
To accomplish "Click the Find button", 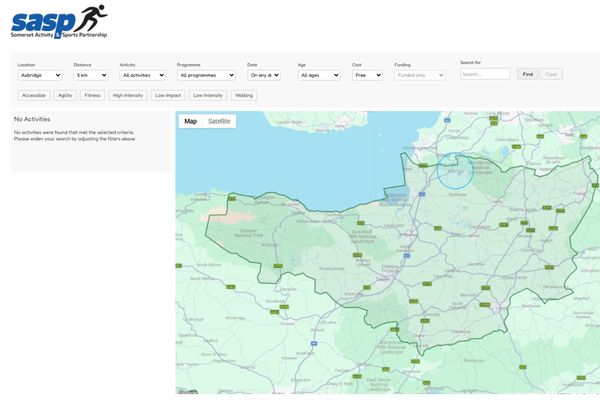I will point(528,74).
